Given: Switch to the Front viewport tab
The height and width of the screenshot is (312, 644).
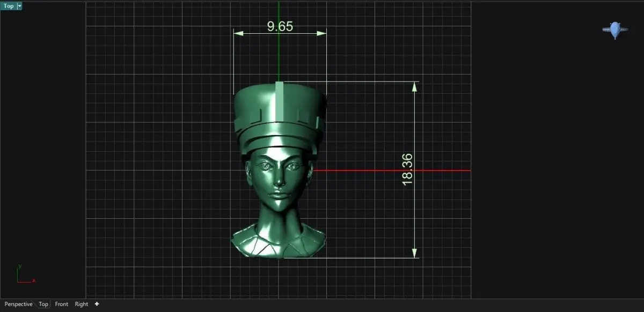Looking at the screenshot, I should coord(62,304).
